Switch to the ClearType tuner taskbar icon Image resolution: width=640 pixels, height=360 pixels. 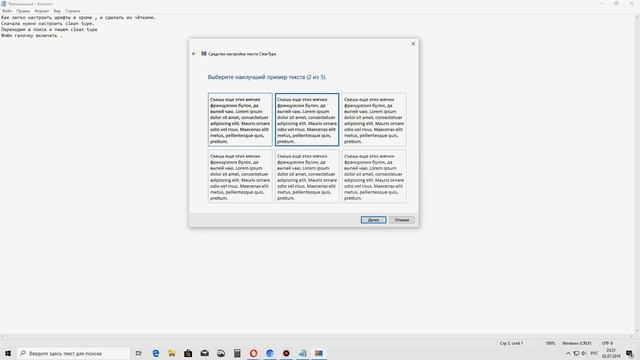[319, 353]
